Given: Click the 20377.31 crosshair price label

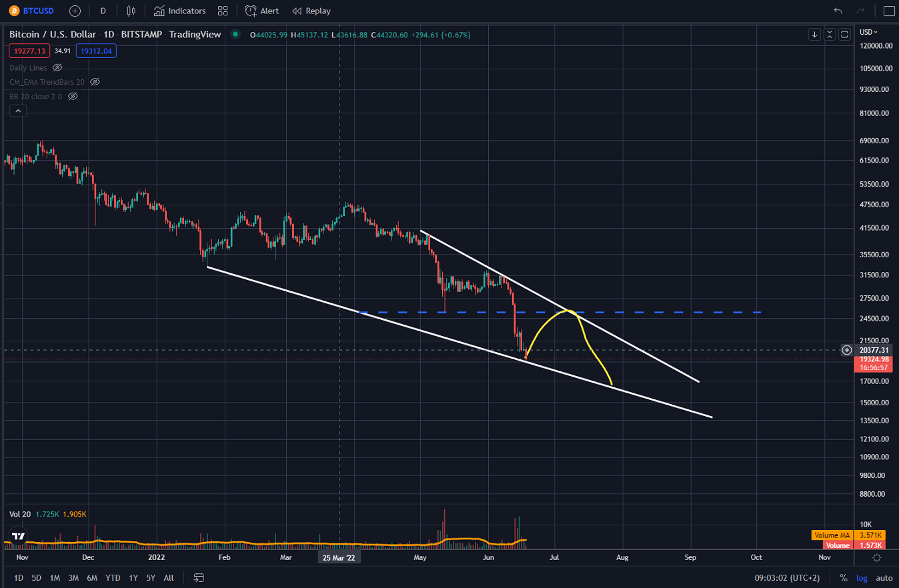Looking at the screenshot, I should click(874, 350).
